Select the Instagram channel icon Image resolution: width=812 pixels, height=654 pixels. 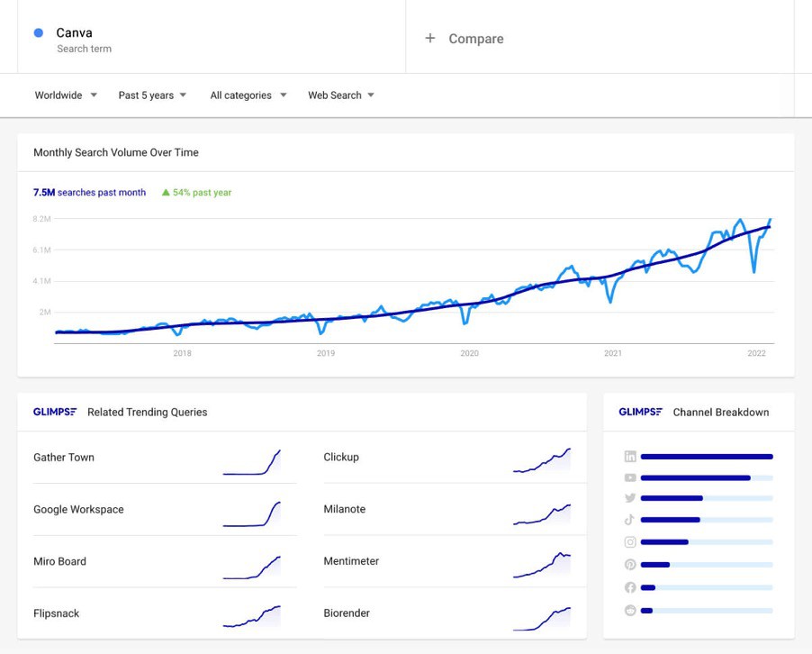coord(630,542)
